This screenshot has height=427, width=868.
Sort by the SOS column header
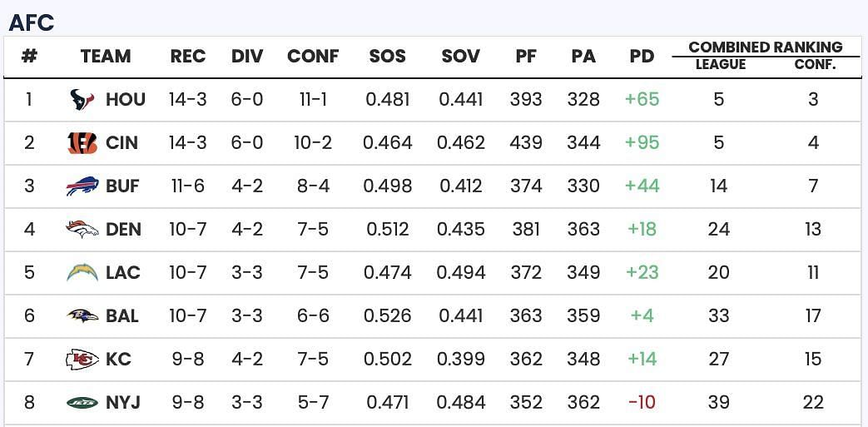click(x=388, y=57)
